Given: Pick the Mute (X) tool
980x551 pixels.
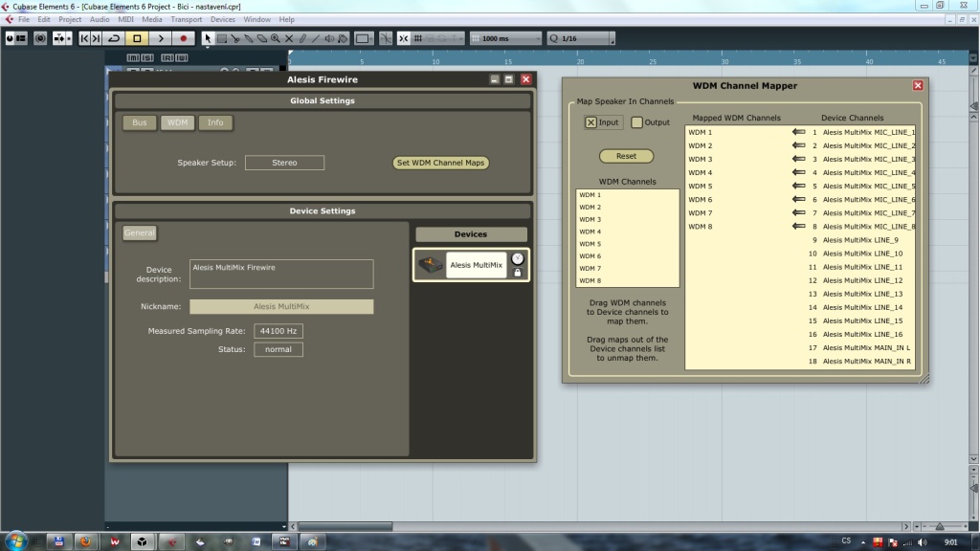Looking at the screenshot, I should point(289,38).
